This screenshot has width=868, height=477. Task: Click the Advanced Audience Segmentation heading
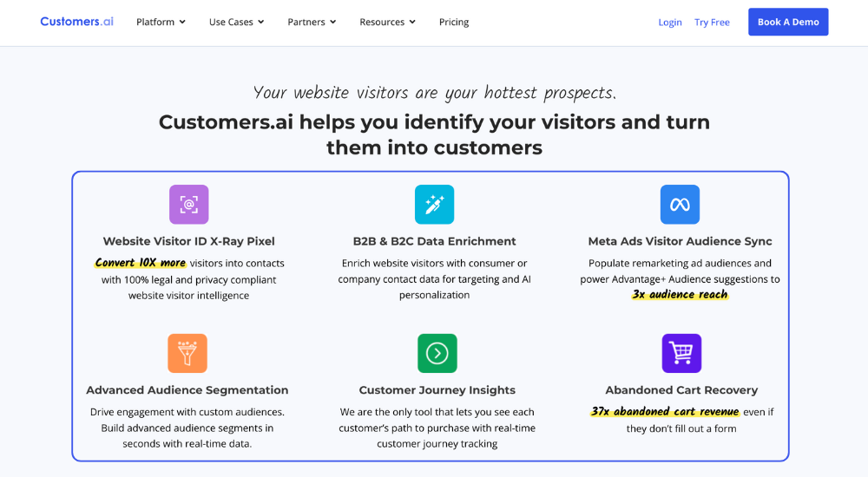click(187, 390)
